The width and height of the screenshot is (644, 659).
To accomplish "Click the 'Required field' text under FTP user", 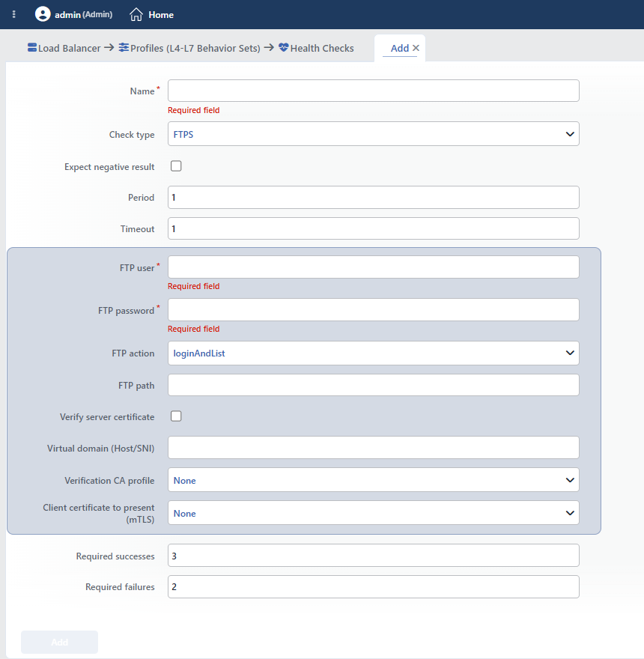I will 194,286.
